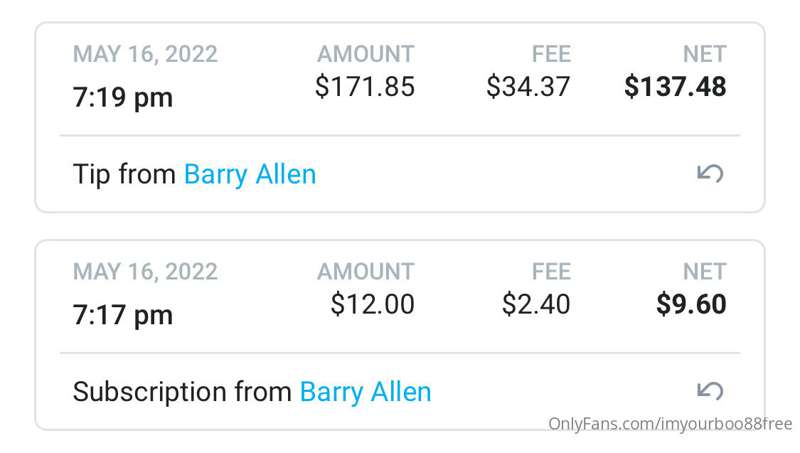Click the reverse arrow icon on Tip transaction
The height and width of the screenshot is (453, 800).
point(710,173)
